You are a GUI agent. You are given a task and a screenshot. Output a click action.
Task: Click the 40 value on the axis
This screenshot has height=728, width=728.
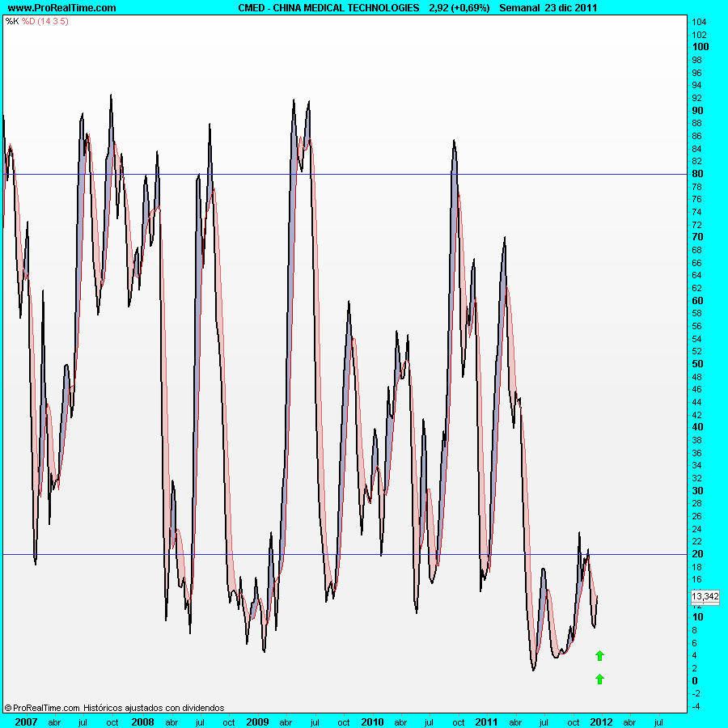tap(697, 427)
